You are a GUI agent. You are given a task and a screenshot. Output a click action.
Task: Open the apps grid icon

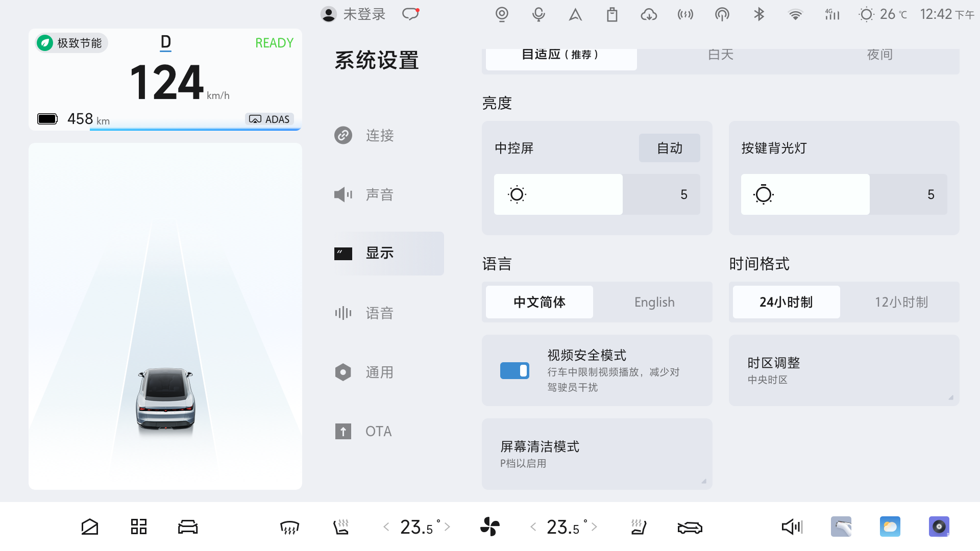(138, 527)
